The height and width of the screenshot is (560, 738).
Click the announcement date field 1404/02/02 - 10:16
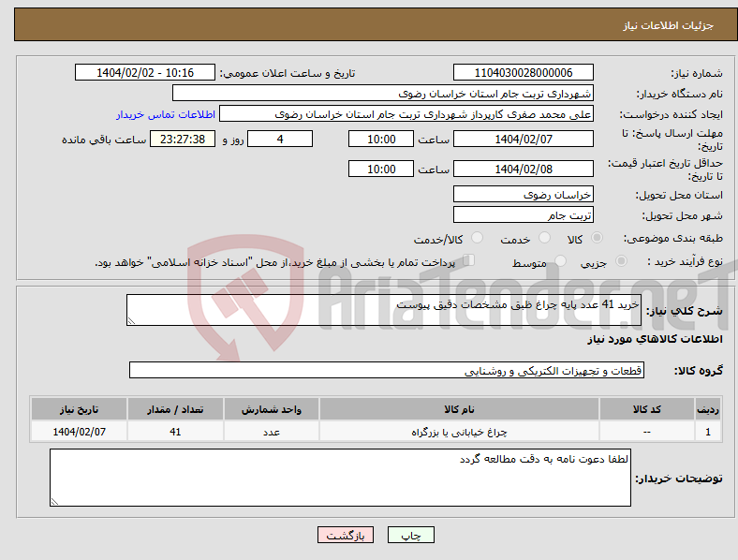pyautogui.click(x=145, y=73)
